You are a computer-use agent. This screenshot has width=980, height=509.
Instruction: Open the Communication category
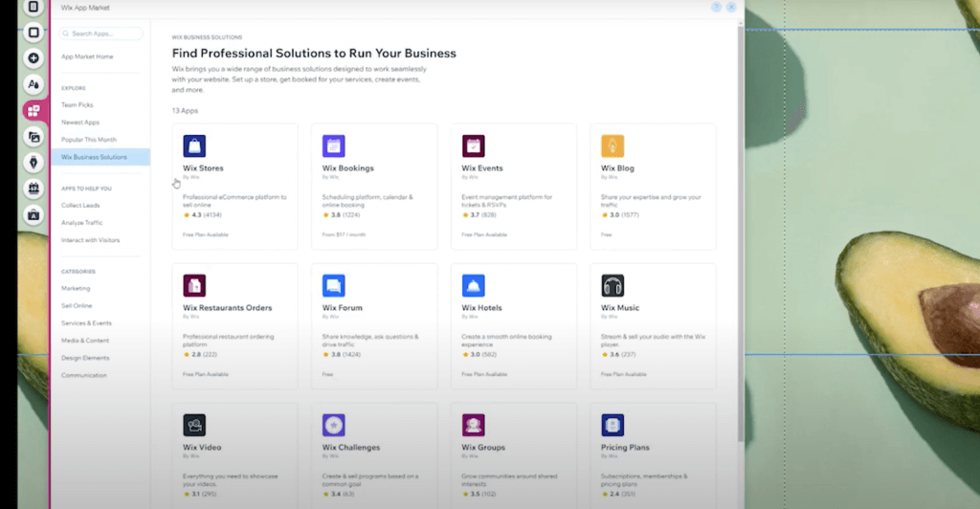(84, 376)
